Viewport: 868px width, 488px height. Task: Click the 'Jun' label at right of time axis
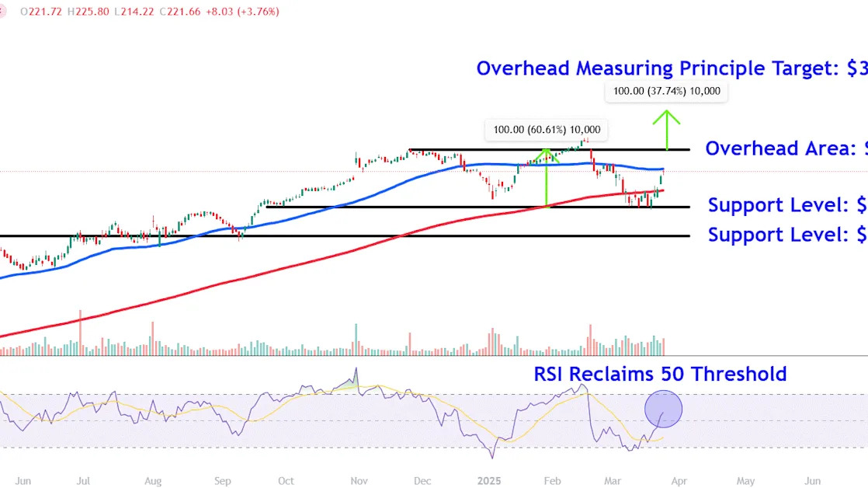tap(813, 481)
